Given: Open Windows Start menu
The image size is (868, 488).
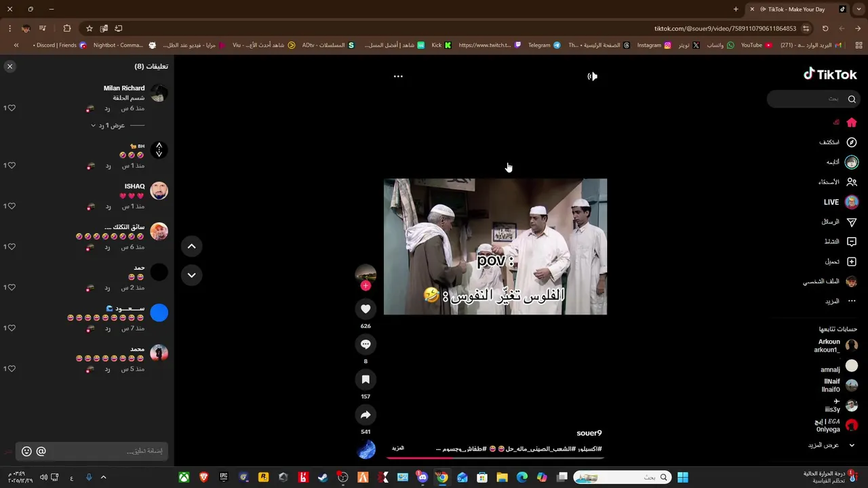Looking at the screenshot, I should 683,478.
